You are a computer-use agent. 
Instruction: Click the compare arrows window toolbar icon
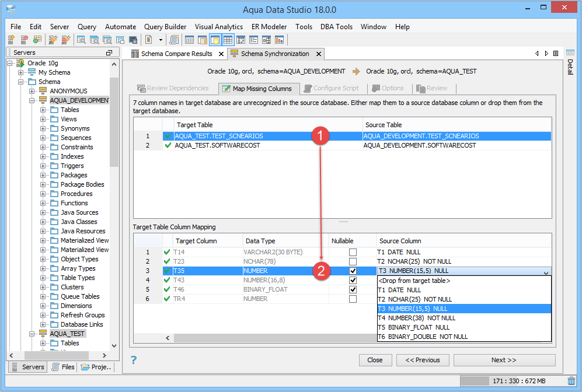(x=241, y=39)
